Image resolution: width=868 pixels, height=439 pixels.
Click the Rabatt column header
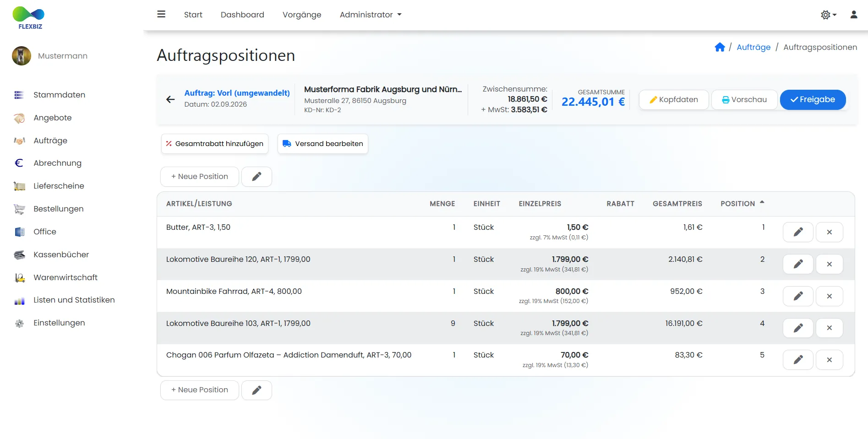pyautogui.click(x=620, y=204)
